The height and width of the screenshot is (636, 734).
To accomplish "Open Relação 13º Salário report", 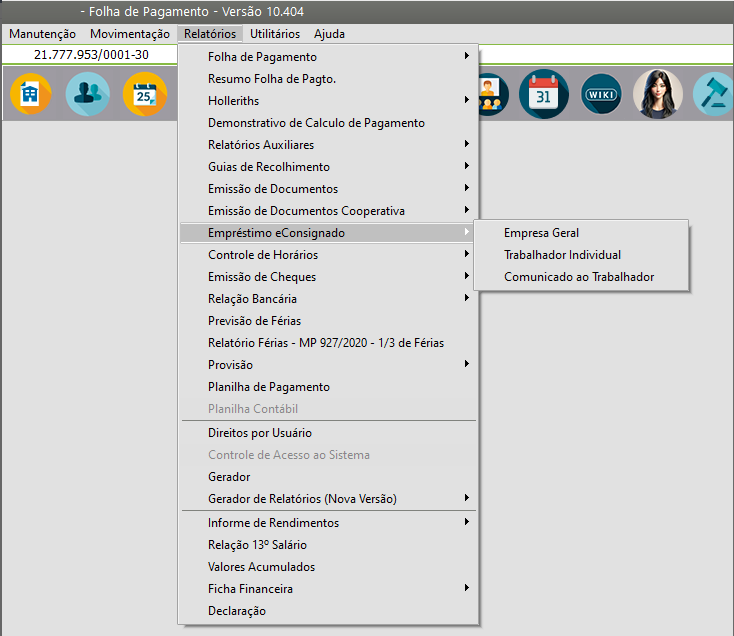I will tap(257, 545).
